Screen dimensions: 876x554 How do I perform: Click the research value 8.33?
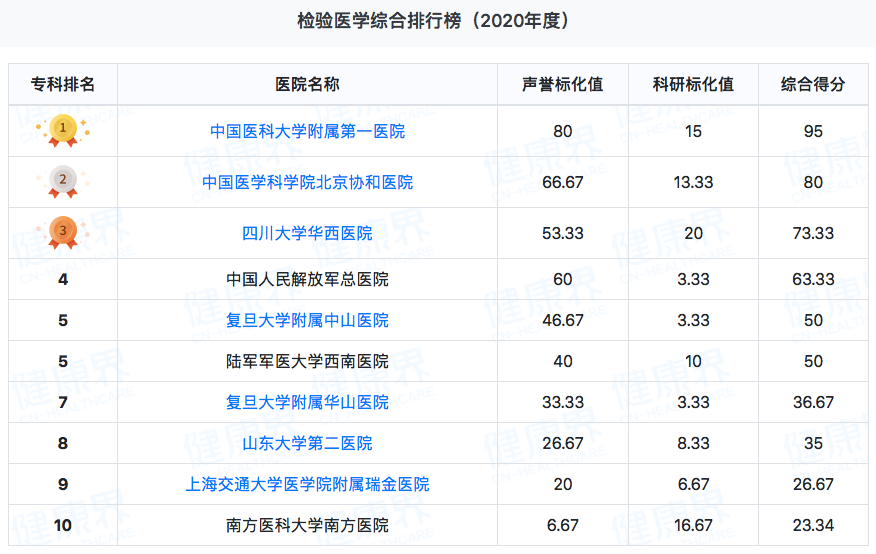click(693, 443)
